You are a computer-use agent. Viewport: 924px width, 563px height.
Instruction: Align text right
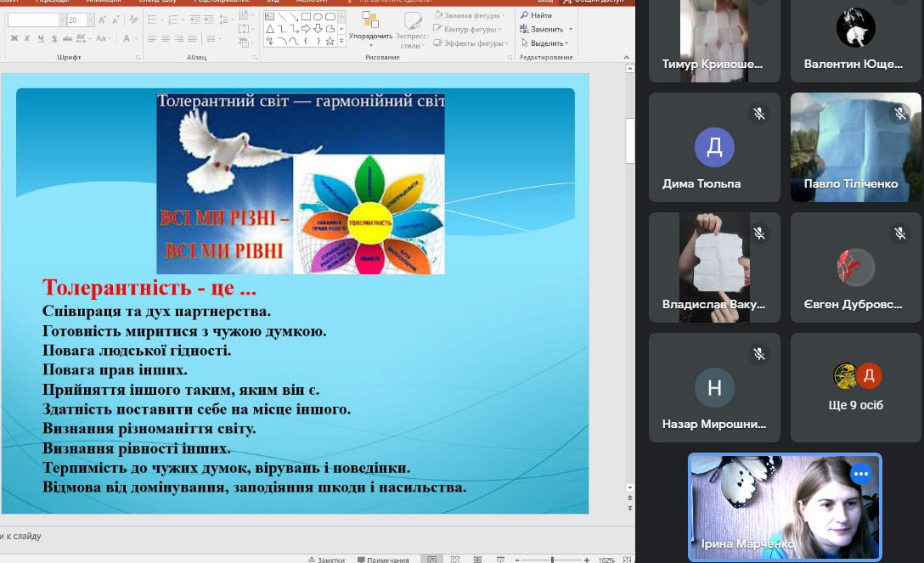(179, 39)
